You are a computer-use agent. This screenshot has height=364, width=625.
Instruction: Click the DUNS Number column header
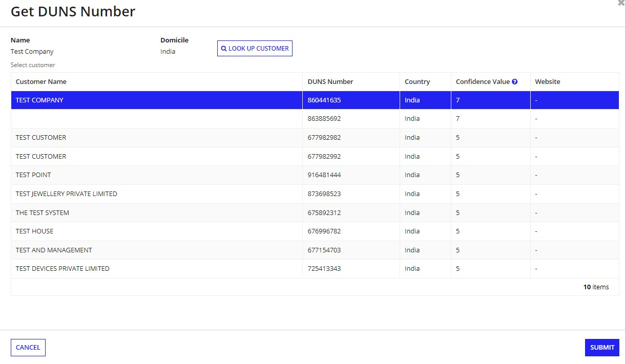[x=330, y=82]
